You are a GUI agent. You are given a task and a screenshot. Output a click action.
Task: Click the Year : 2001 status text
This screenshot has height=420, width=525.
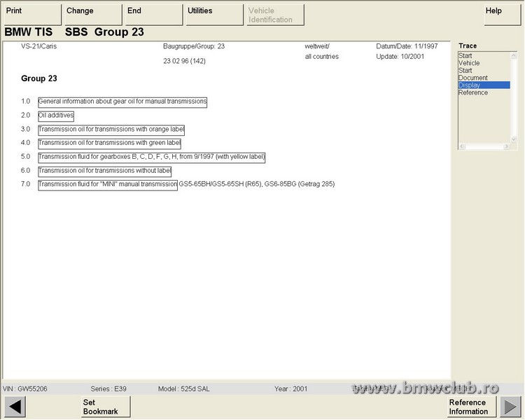coord(290,389)
